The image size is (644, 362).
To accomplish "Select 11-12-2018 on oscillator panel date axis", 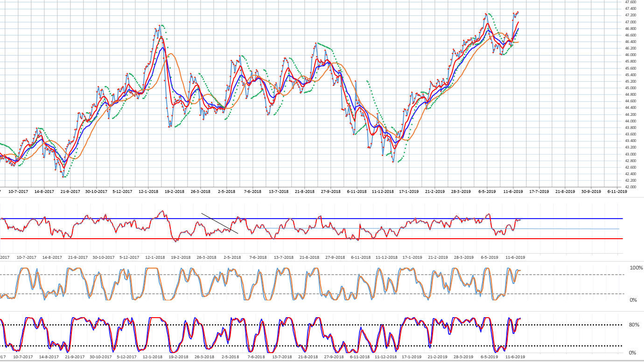I will [x=386, y=257].
